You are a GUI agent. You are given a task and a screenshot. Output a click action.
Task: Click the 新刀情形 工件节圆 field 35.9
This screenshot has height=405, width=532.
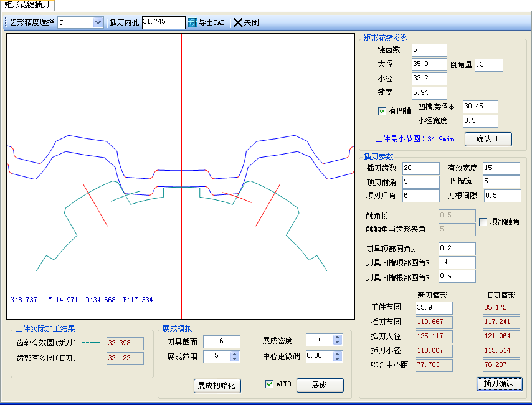[434, 308]
